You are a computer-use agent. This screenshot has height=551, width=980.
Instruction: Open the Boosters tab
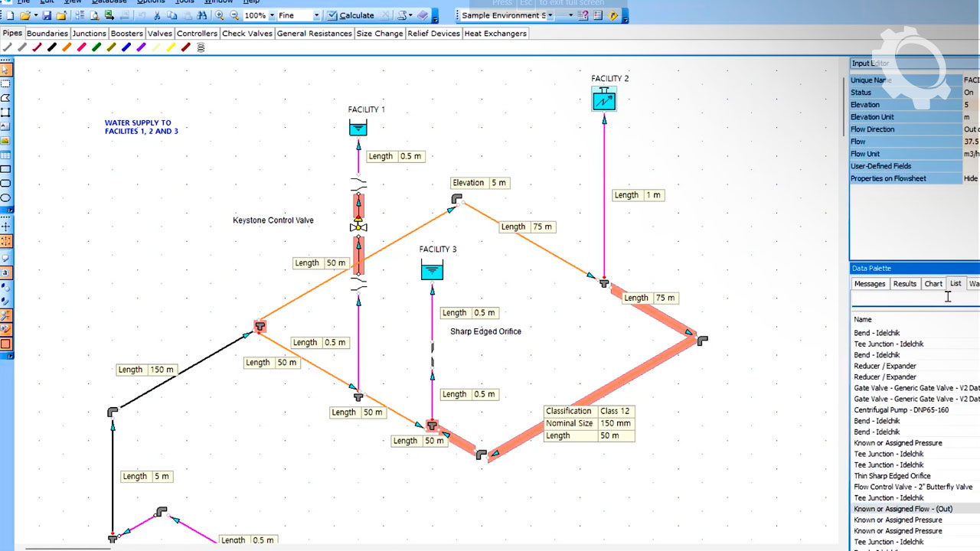126,34
